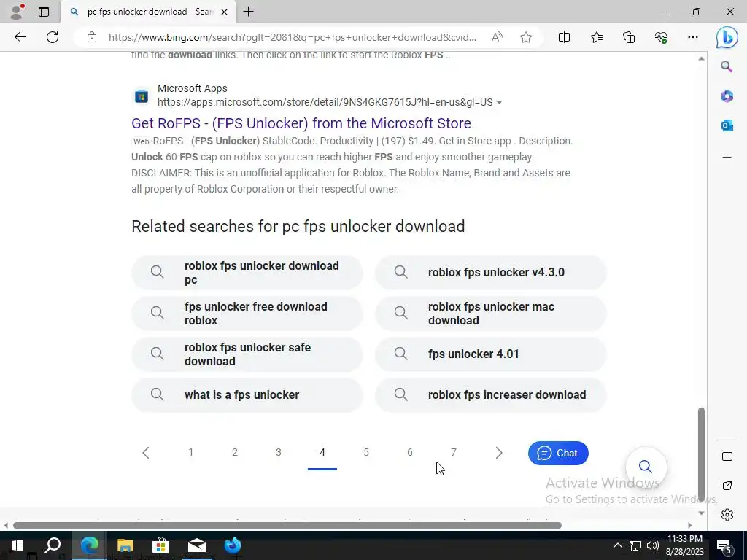Expand Microsoft Apps result URL dropdown

pos(499,103)
